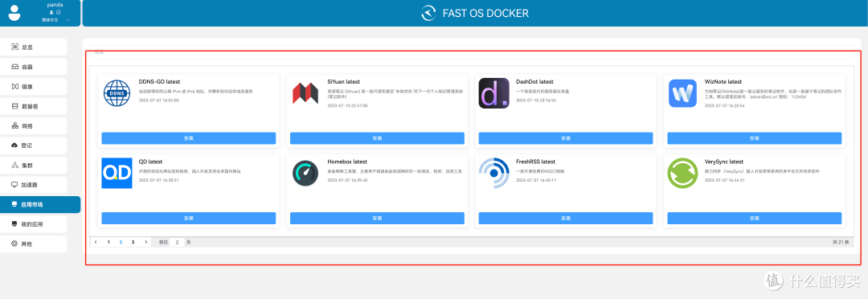Click the SiYuan red app icon

(x=305, y=93)
